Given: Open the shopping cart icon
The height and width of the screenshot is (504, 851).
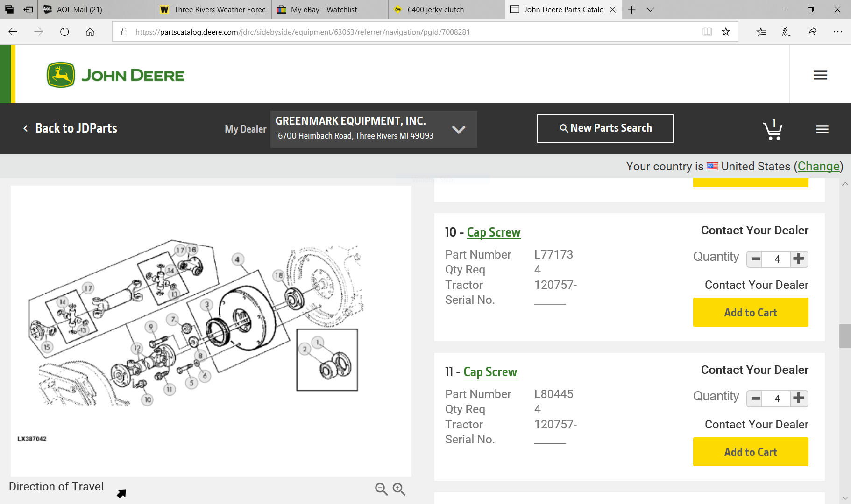Looking at the screenshot, I should click(772, 130).
